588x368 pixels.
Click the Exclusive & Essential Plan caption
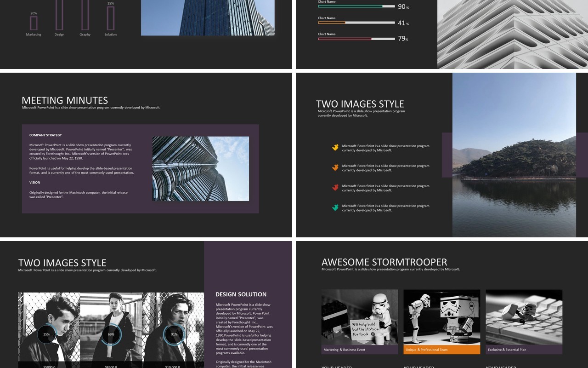coord(524,350)
